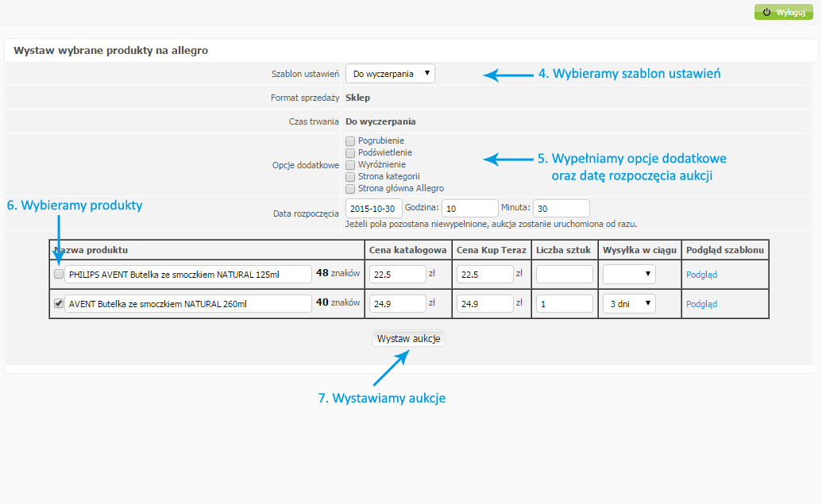Viewport: 822px width, 504px height.
Task: Click catalog price field for 260ml bottle
Action: (x=397, y=303)
